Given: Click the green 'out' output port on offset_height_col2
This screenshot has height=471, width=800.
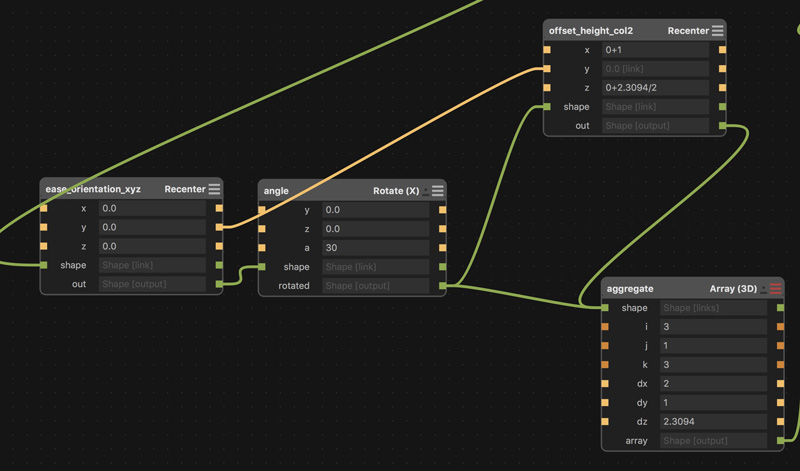Looking at the screenshot, I should click(x=722, y=126).
